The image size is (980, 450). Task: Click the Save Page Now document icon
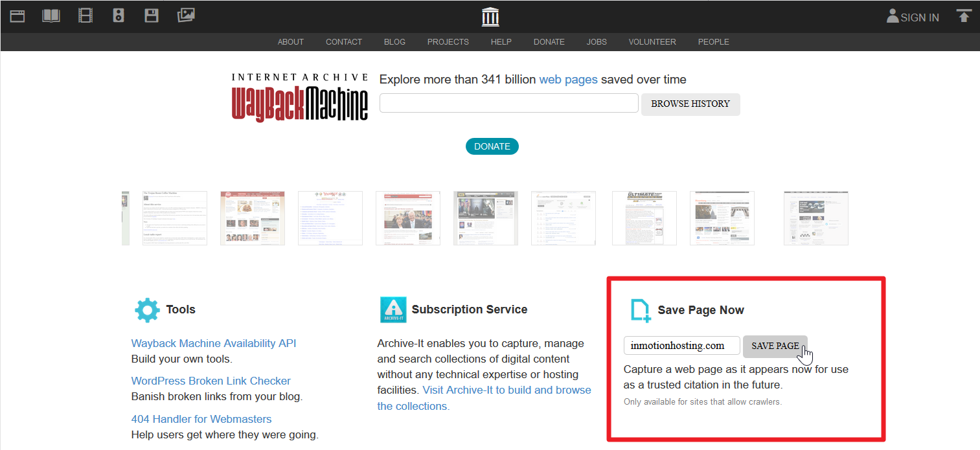[x=640, y=310]
